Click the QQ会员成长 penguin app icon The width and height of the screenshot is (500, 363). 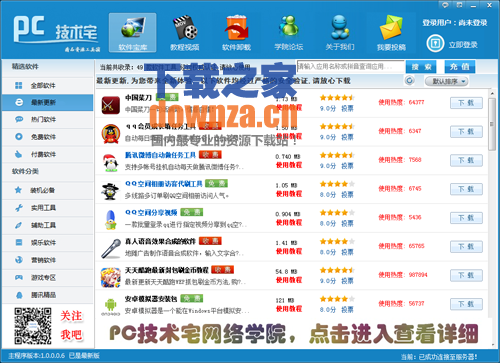tap(111, 134)
